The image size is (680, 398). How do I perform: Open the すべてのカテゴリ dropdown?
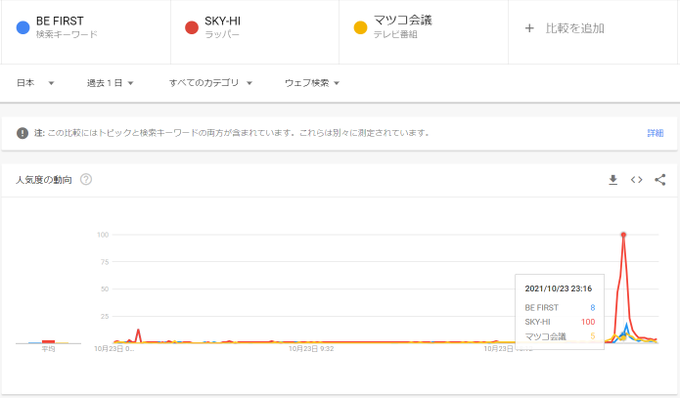click(x=210, y=83)
